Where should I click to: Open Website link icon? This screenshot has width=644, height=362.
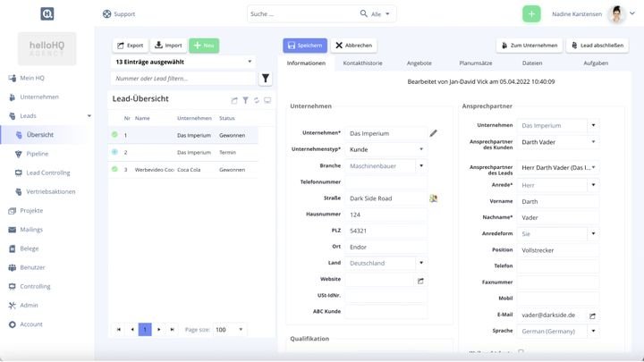420,282
